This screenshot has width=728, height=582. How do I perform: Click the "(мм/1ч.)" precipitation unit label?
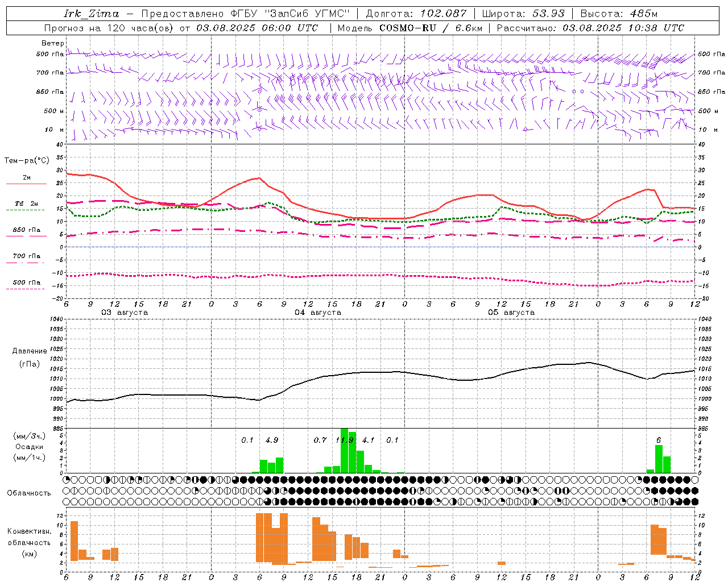pyautogui.click(x=30, y=458)
